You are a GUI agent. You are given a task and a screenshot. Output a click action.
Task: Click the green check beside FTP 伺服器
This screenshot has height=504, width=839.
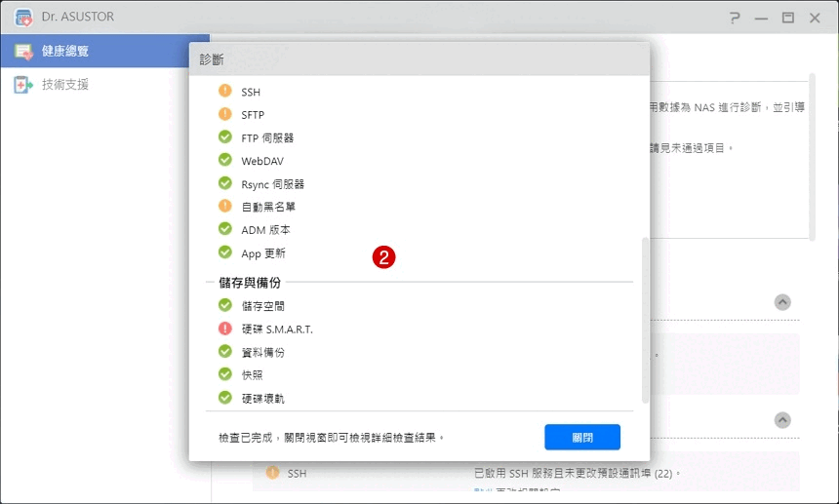[x=225, y=136]
